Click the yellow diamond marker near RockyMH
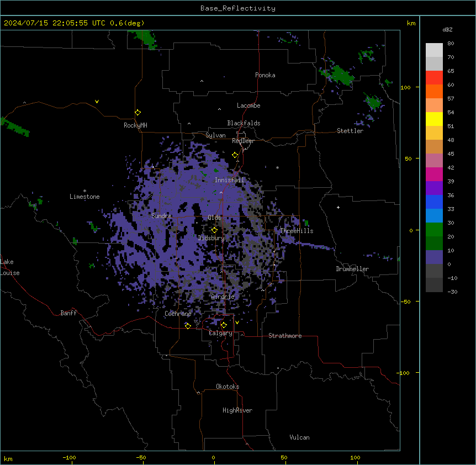The height and width of the screenshot is (465, 476). (x=138, y=113)
